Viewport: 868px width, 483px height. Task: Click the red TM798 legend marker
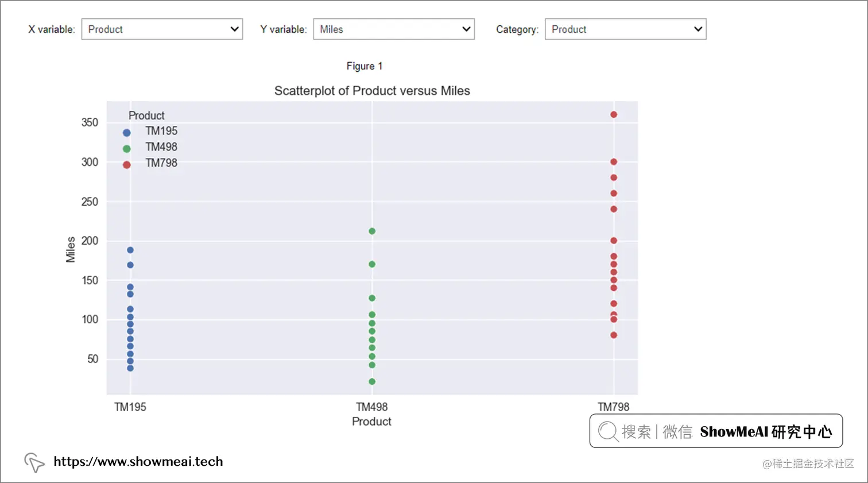pos(127,165)
